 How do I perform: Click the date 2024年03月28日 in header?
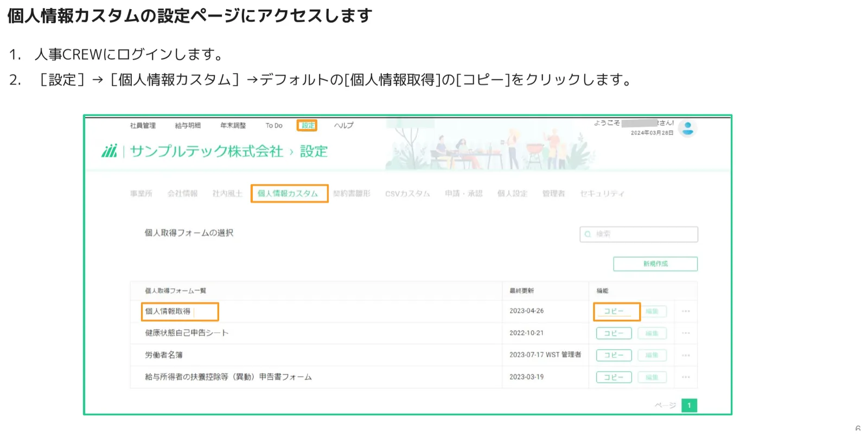[x=652, y=133]
